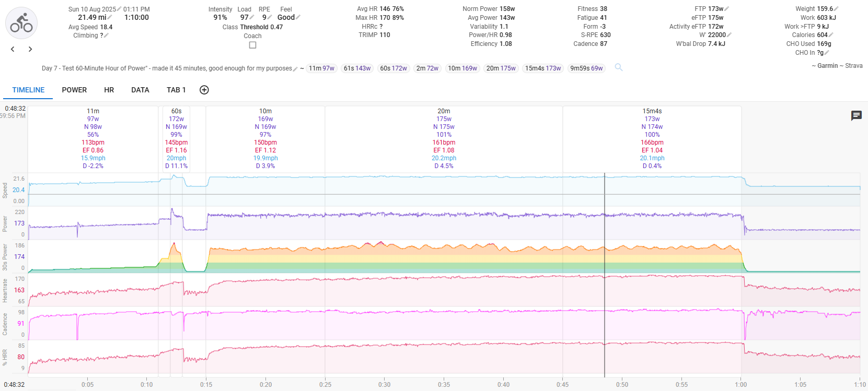Edit the activity name pencil icon

coord(295,69)
